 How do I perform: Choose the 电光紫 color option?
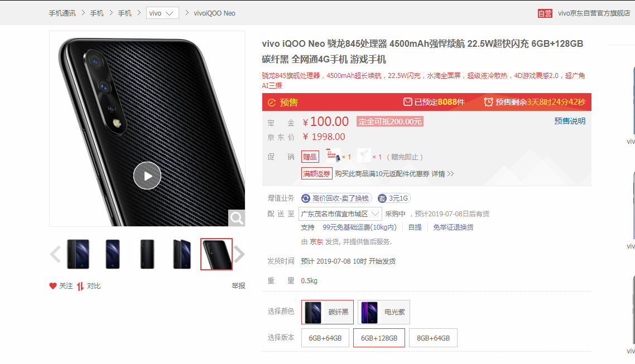tap(384, 312)
